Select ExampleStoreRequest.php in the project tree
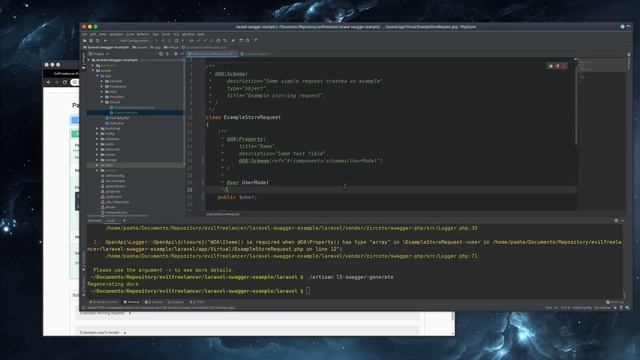 click(132, 107)
